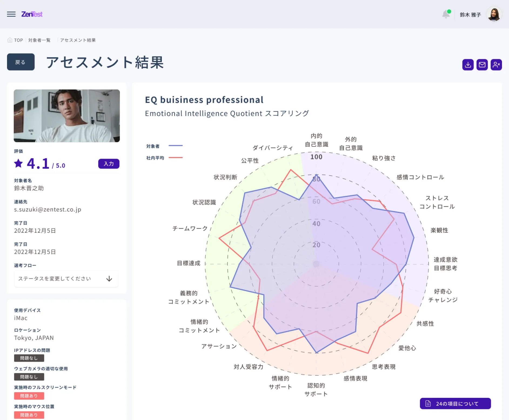Open the hamburger menu
Viewport: 509px width, 420px height.
click(11, 14)
